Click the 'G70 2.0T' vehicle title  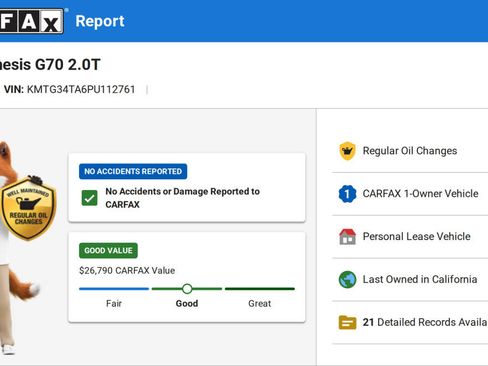coord(68,64)
